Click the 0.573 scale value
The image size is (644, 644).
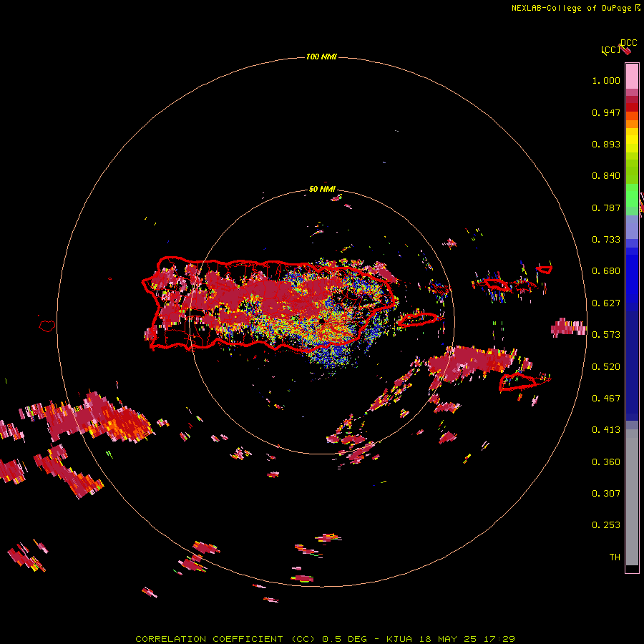click(606, 335)
